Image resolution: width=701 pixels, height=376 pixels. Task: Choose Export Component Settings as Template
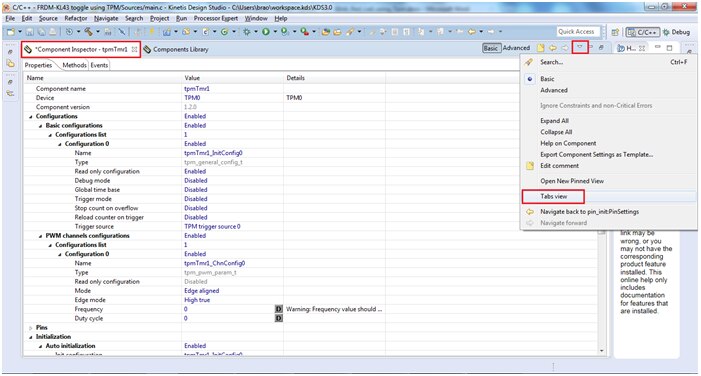[x=596, y=155]
